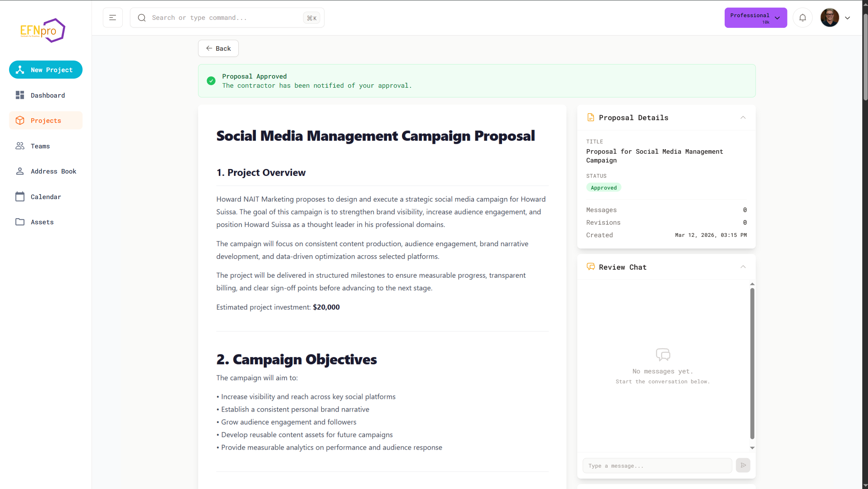868x489 pixels.
Task: Send the chat message
Action: pyautogui.click(x=743, y=465)
